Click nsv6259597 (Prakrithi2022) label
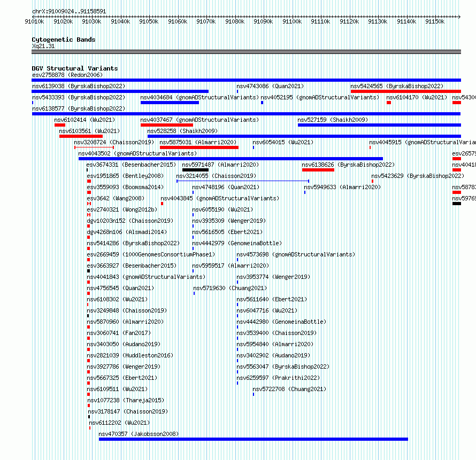The height and width of the screenshot is (460, 476). pyautogui.click(x=278, y=378)
